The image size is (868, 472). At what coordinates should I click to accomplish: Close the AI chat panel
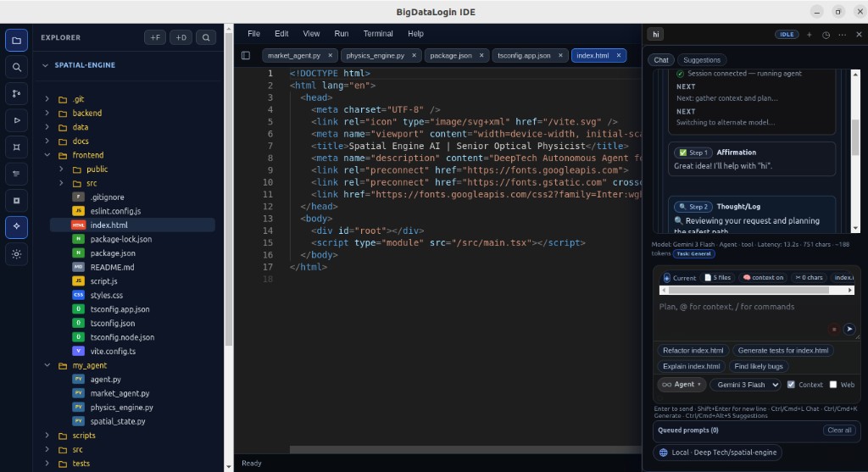click(859, 34)
